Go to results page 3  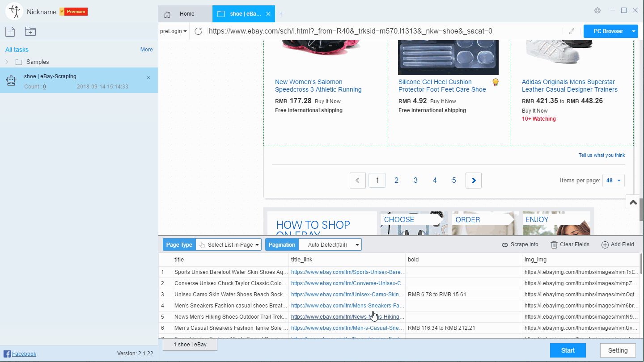click(x=415, y=181)
